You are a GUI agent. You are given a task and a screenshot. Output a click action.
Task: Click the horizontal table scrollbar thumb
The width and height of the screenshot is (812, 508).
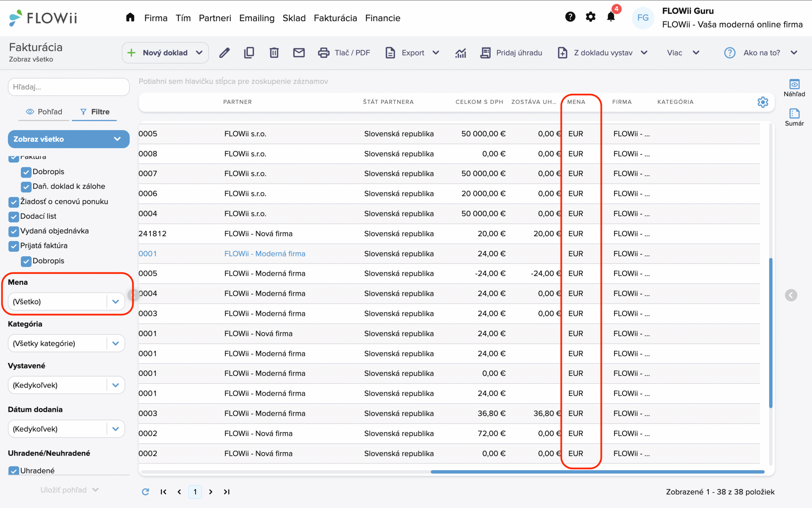click(598, 472)
